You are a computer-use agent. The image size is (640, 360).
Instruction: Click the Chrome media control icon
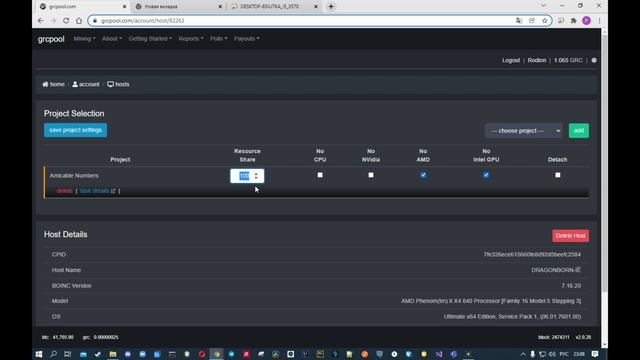point(561,20)
